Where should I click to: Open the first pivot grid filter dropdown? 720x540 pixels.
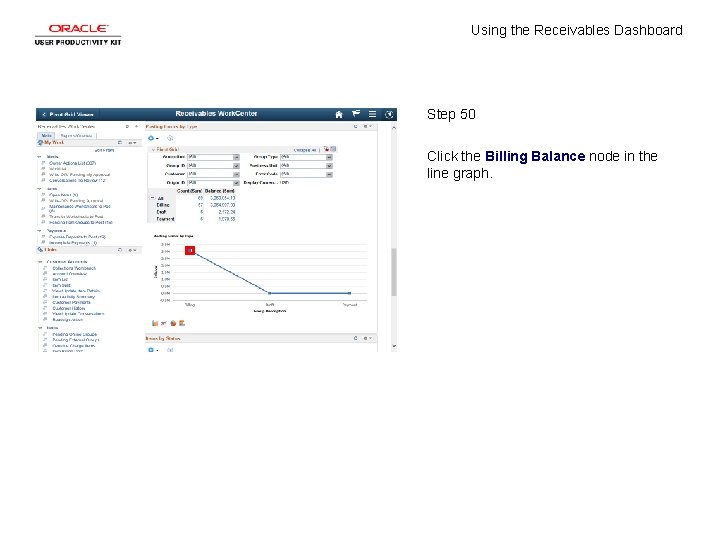pyautogui.click(x=213, y=157)
